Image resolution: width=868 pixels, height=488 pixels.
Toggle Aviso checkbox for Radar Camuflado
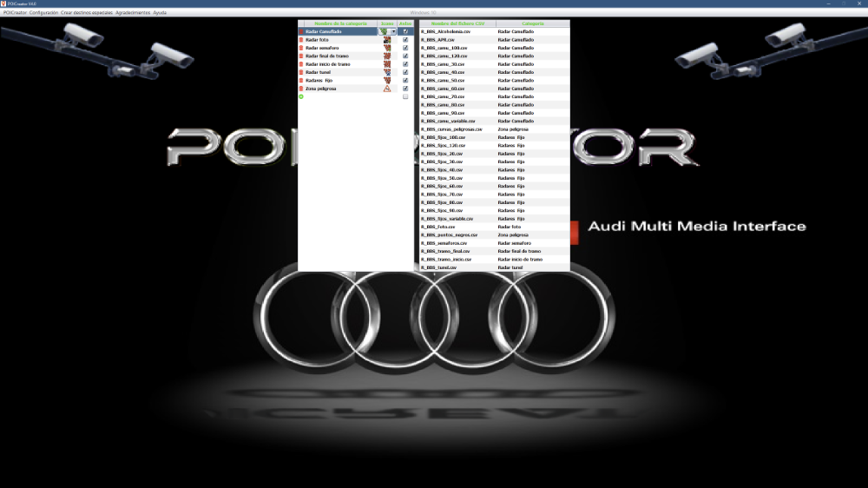pos(405,31)
